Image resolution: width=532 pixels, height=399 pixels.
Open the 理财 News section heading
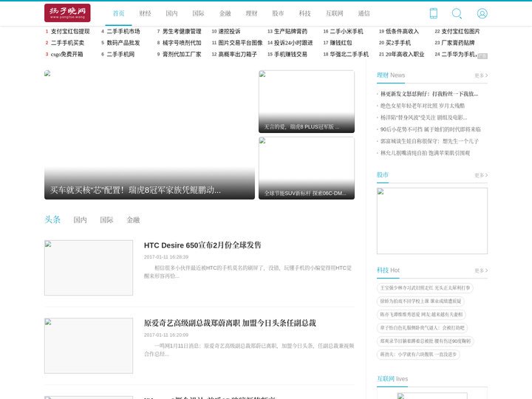(x=391, y=75)
